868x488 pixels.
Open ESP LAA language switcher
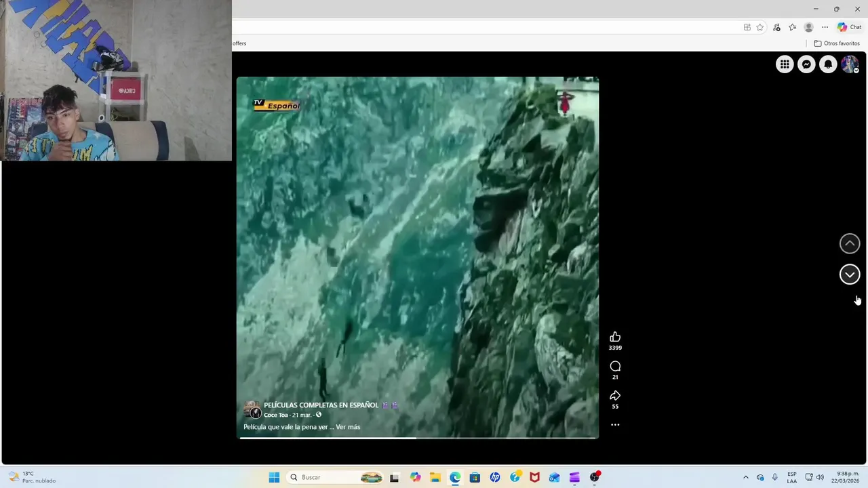(792, 477)
